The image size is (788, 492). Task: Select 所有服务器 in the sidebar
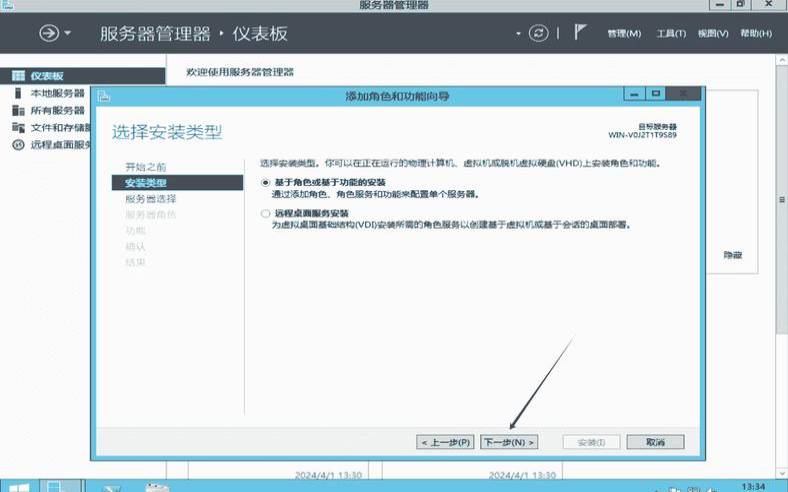coord(57,111)
